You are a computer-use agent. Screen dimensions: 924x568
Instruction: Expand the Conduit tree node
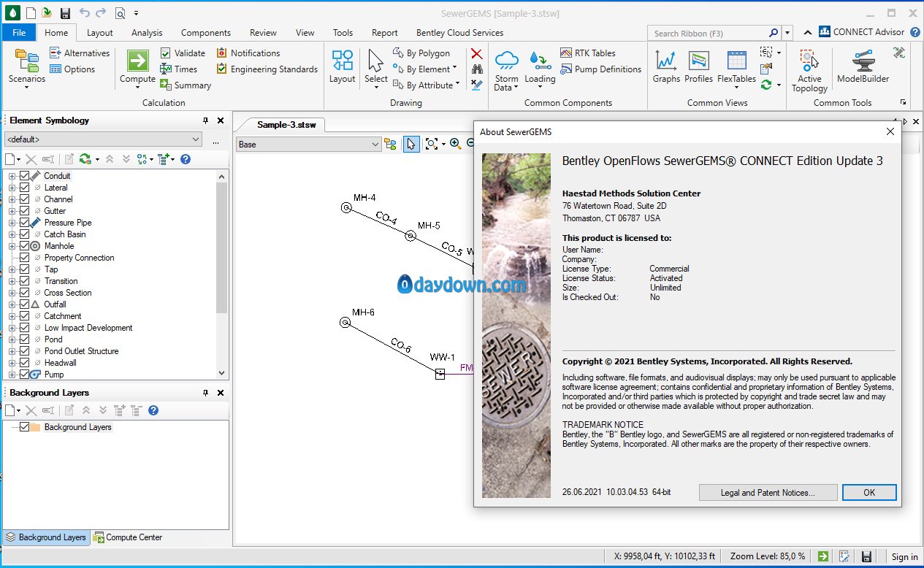[x=12, y=176]
